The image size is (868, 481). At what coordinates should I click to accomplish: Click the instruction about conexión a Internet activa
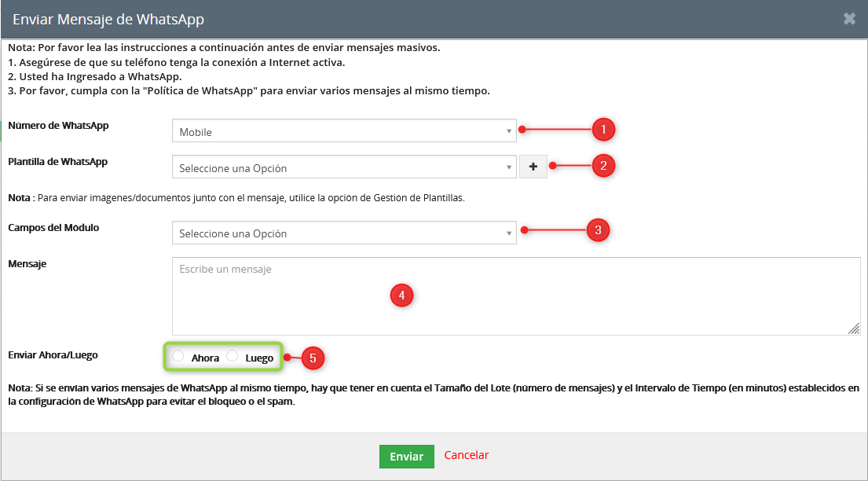(177, 62)
